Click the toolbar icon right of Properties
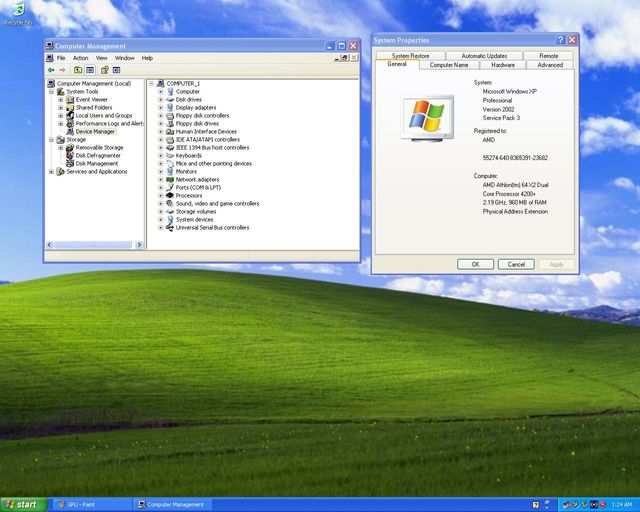 pos(117,70)
